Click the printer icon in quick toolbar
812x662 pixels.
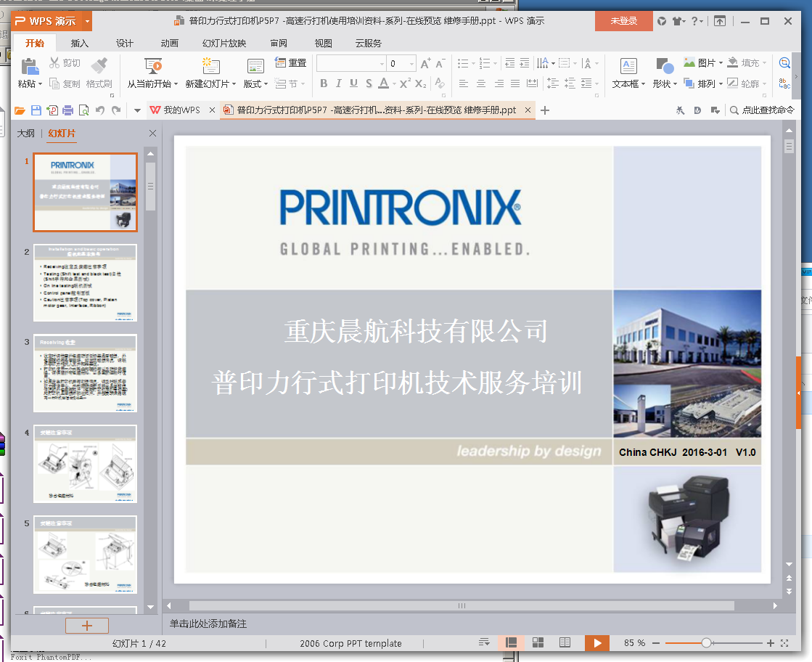click(x=67, y=110)
